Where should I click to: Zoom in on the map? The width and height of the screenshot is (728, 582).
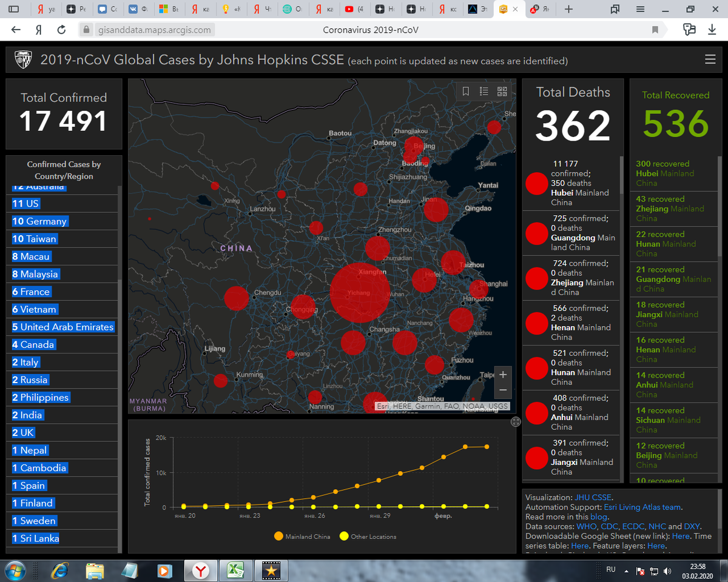coord(502,375)
